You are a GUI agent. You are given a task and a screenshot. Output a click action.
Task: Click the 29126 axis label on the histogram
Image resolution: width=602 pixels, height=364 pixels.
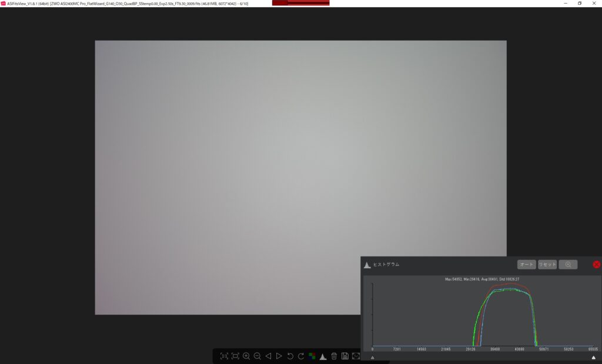(x=470, y=349)
